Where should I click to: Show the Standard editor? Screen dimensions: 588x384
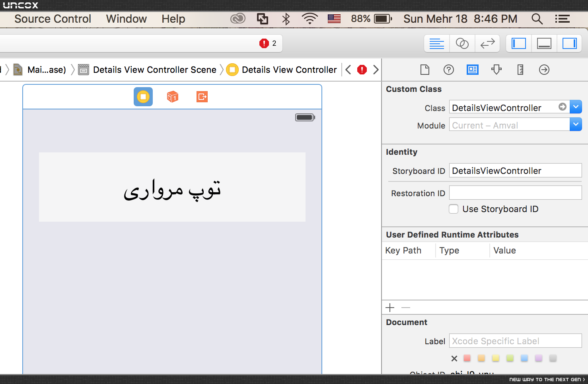point(437,43)
